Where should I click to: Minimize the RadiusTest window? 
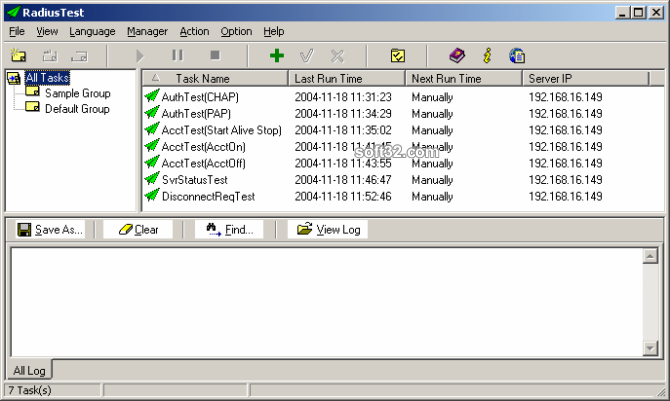tap(622, 12)
